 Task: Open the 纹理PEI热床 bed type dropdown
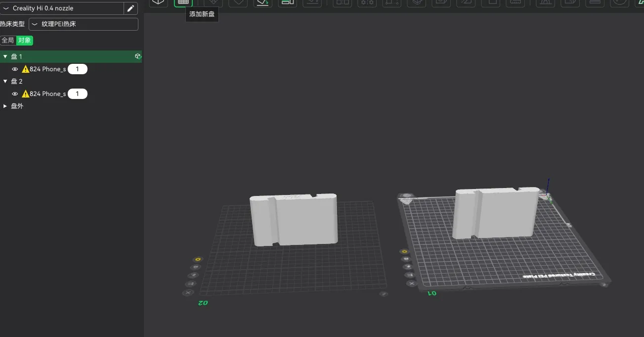click(x=84, y=24)
